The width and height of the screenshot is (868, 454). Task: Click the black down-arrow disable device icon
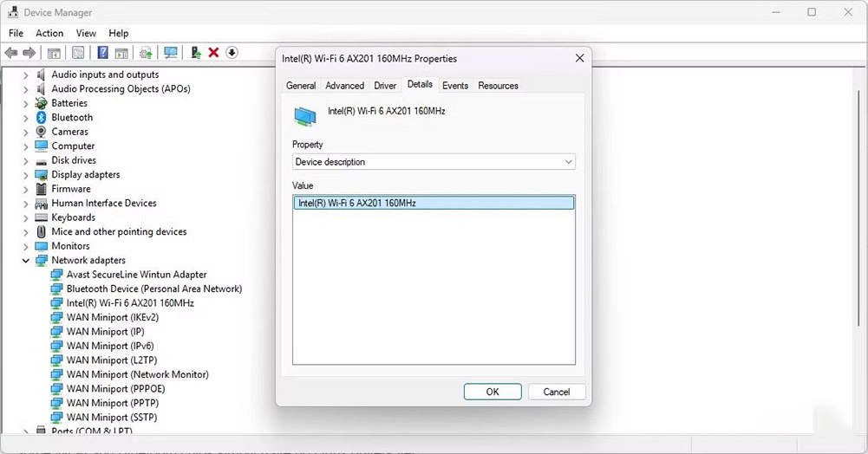click(x=232, y=53)
